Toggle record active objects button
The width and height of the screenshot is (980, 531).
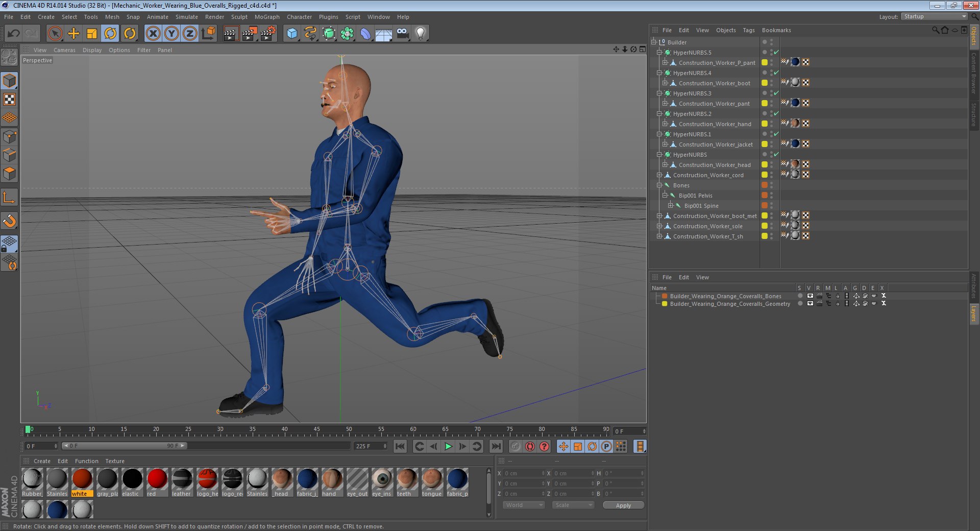(516, 446)
